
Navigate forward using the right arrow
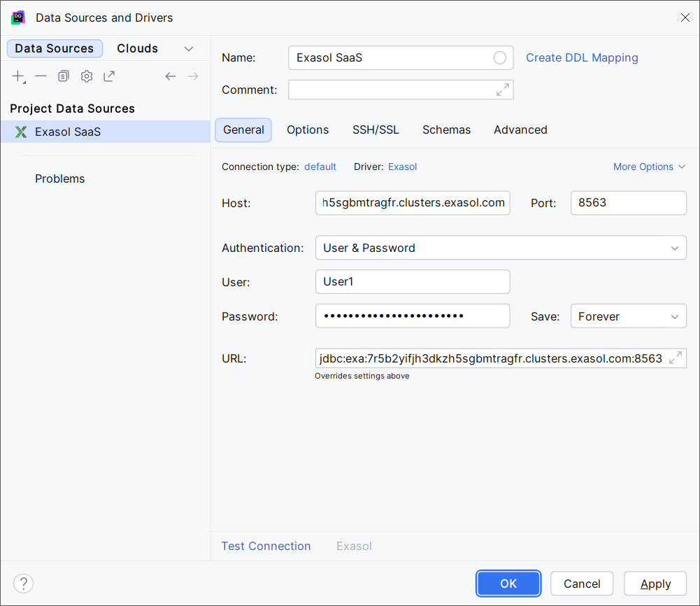(193, 76)
